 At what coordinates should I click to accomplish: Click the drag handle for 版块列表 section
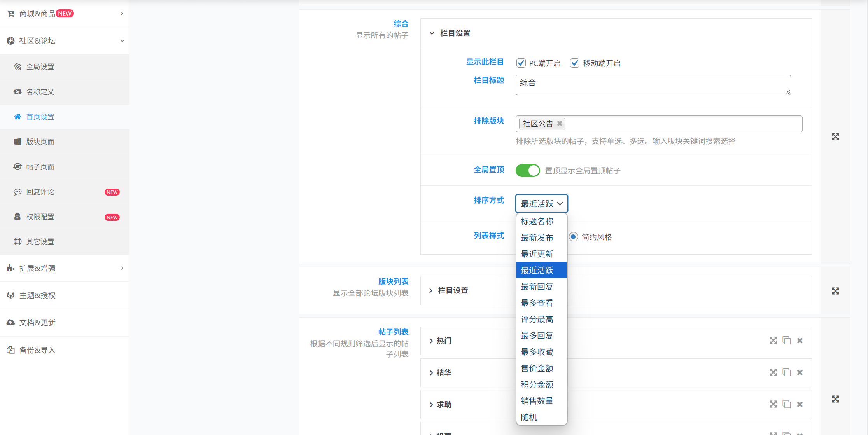pyautogui.click(x=835, y=291)
